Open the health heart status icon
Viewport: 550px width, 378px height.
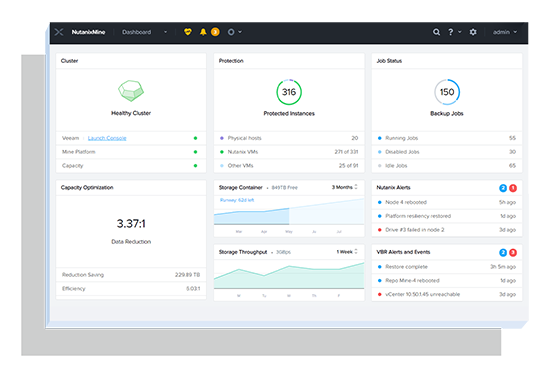[x=188, y=32]
